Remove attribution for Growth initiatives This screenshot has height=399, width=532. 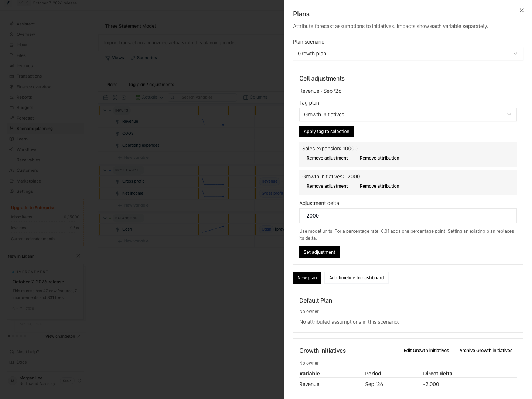[379, 186]
